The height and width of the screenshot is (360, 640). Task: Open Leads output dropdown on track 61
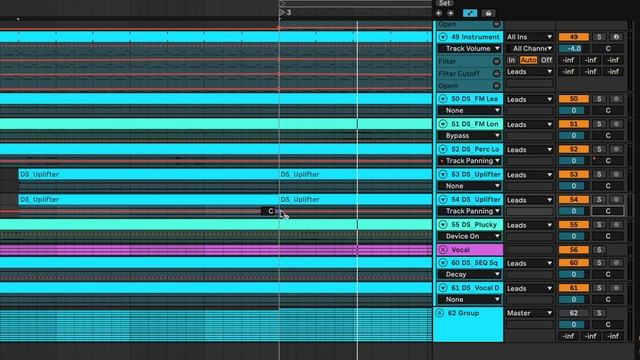pos(529,288)
